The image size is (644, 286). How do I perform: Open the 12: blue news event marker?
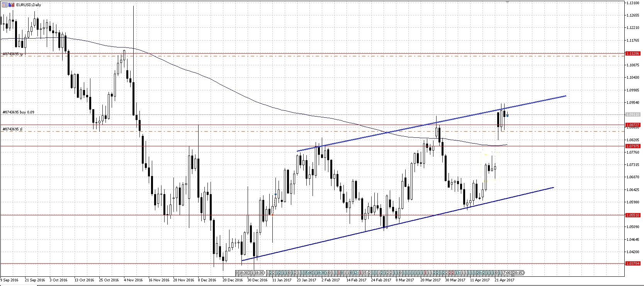point(356,272)
